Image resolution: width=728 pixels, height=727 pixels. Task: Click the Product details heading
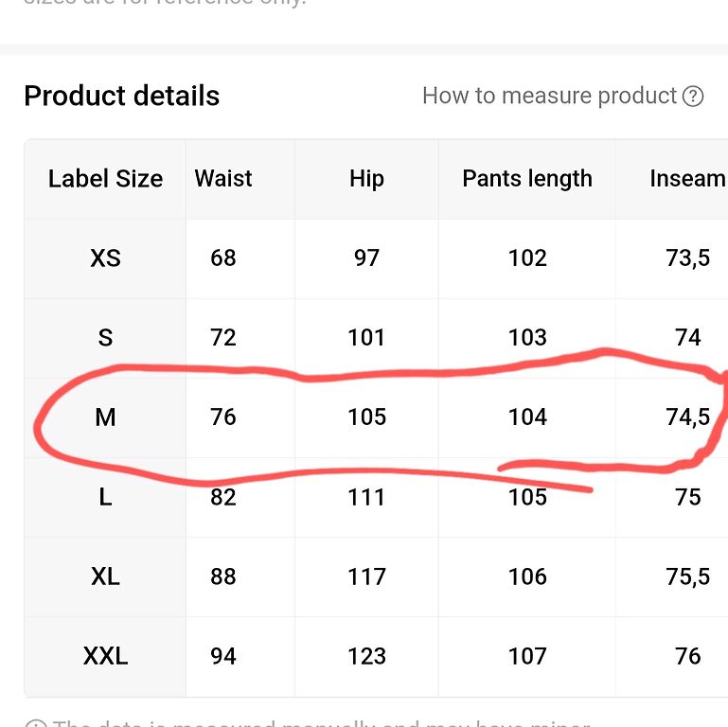pos(121,97)
